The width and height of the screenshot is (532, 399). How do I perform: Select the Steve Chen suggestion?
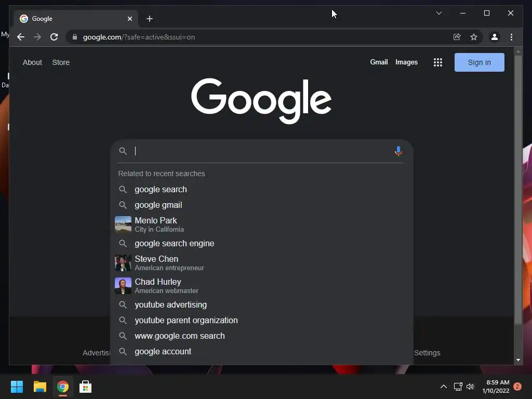pyautogui.click(x=262, y=263)
